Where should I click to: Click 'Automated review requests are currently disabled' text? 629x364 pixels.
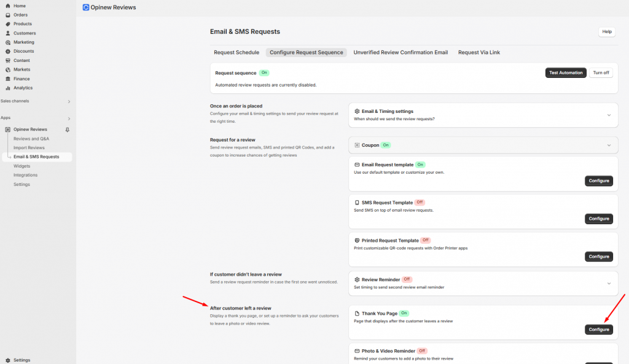click(x=265, y=85)
